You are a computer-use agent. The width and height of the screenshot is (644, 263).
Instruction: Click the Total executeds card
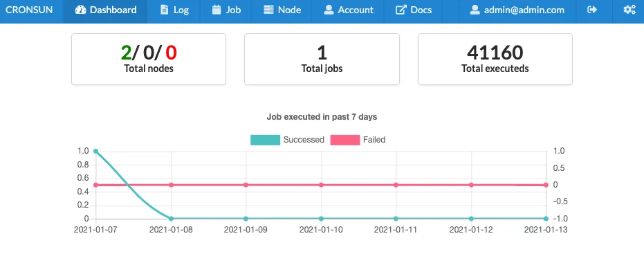coord(495,60)
